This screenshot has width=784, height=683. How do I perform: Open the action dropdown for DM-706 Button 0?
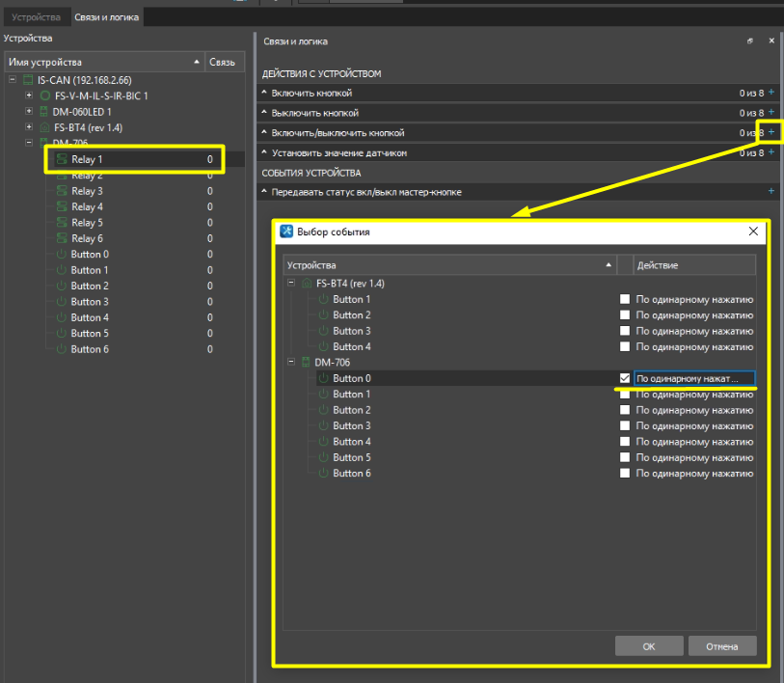point(693,378)
